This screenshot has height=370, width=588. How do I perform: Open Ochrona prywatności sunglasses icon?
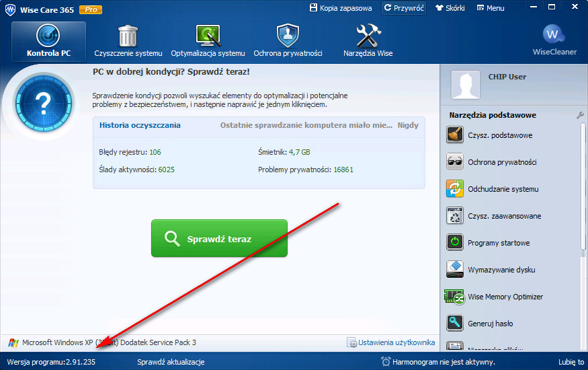455,162
